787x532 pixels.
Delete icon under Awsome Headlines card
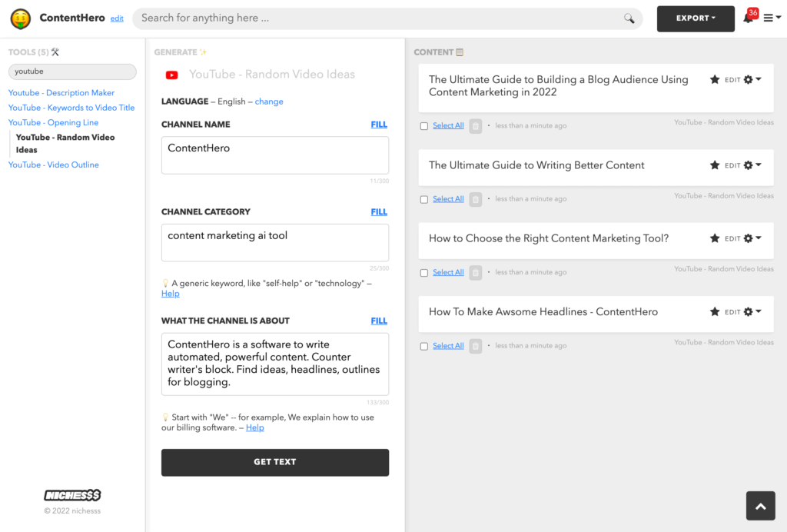475,346
